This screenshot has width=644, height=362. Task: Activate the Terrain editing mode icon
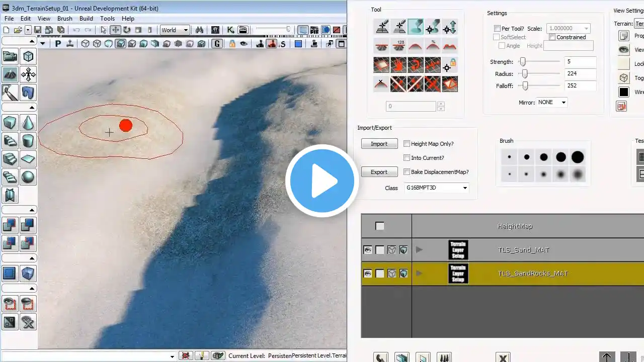click(10, 75)
